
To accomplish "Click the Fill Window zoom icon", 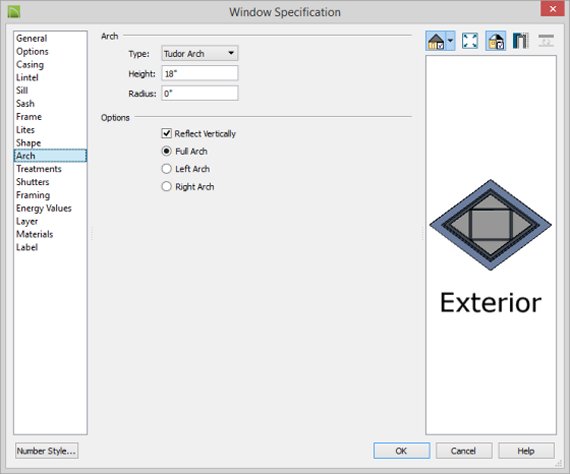I will (x=470, y=41).
